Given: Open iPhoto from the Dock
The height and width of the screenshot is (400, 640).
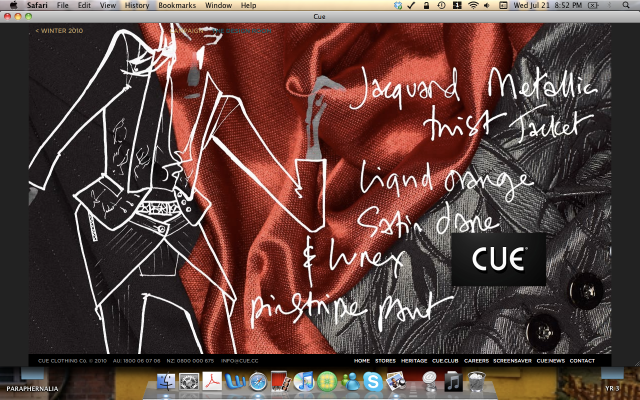Looking at the screenshot, I should [x=396, y=381].
